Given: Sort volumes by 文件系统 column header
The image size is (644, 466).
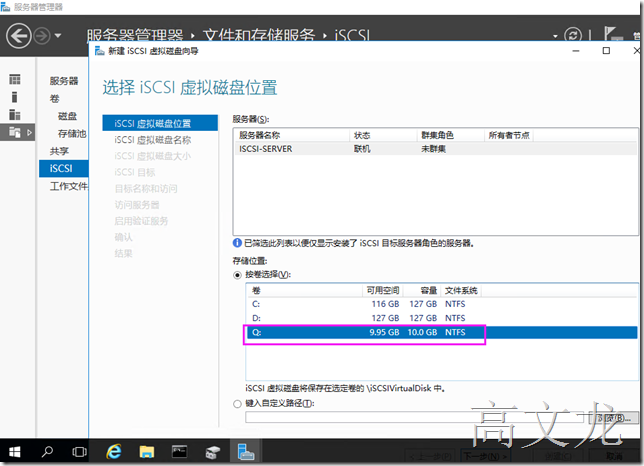Looking at the screenshot, I should [461, 291].
